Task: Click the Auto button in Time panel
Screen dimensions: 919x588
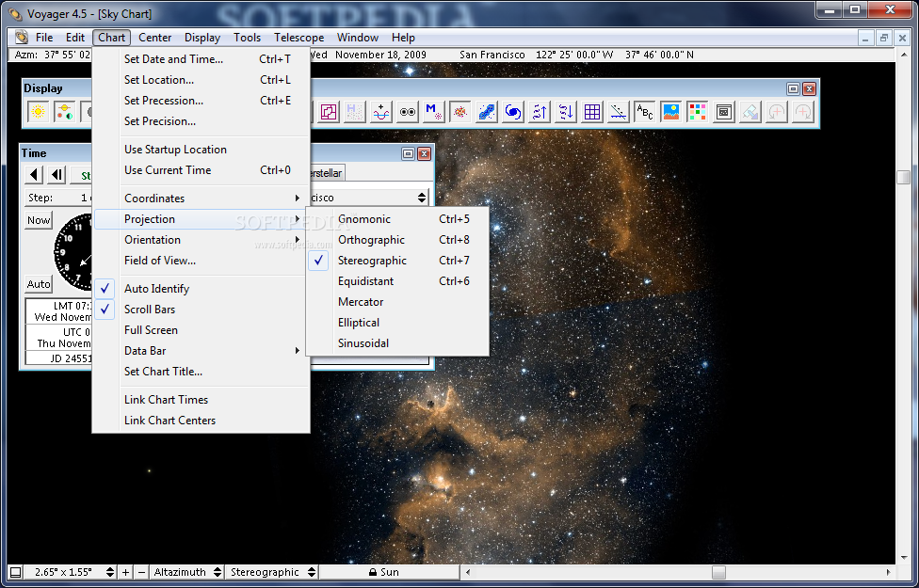Action: pyautogui.click(x=39, y=284)
